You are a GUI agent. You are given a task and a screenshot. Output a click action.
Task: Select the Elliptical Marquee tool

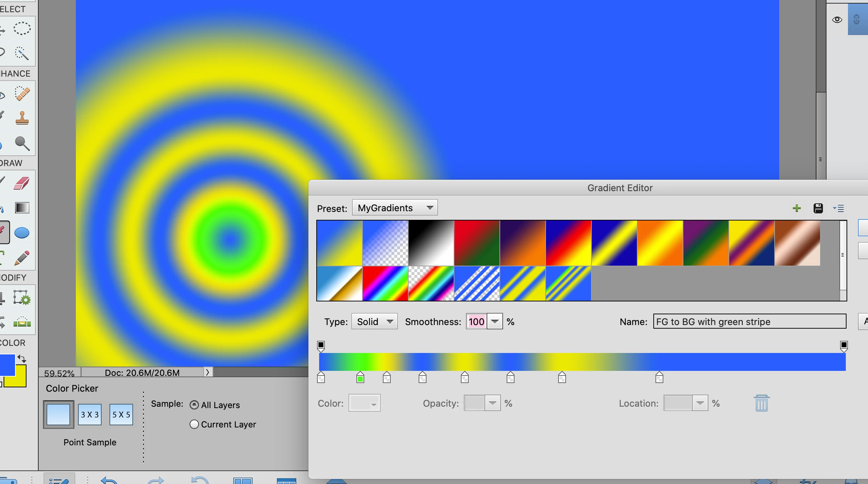(22, 28)
